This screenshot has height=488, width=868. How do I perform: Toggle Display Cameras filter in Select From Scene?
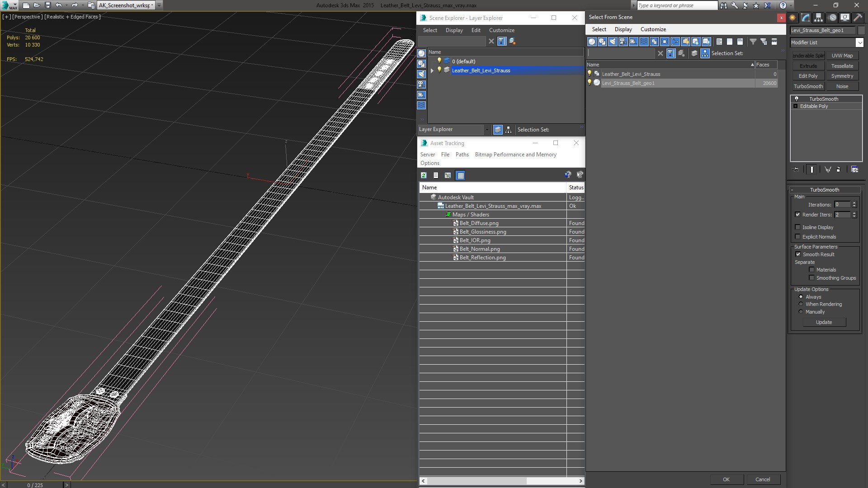(x=623, y=42)
